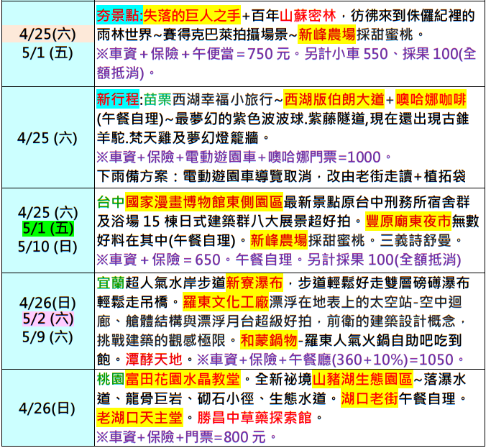Select the green-highlighted 5/1 (五) date
This screenshot has width=491, height=448.
[47, 229]
